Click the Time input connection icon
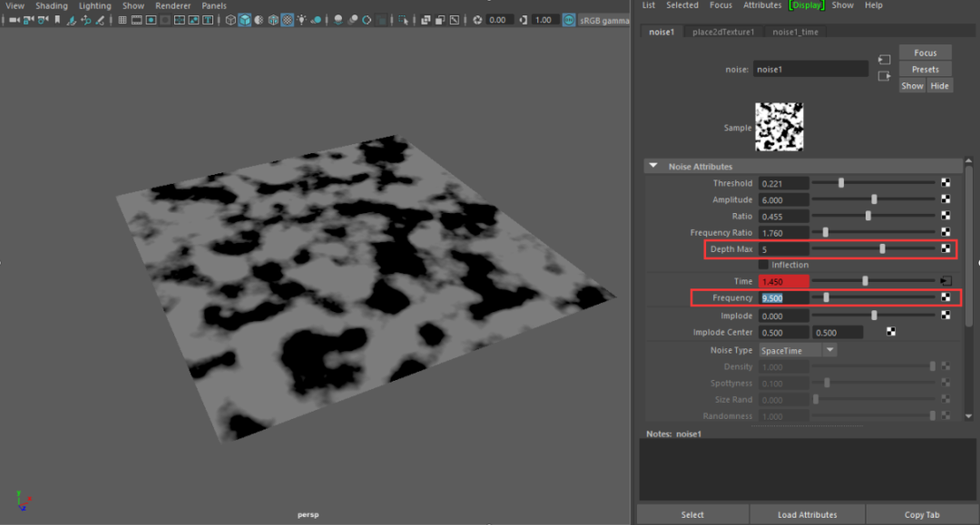 (946, 281)
